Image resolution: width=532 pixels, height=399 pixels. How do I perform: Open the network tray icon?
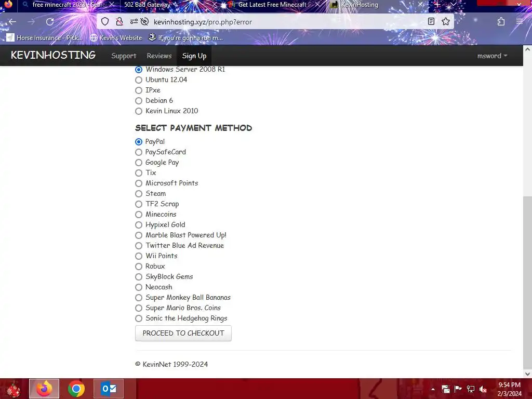[471, 389]
